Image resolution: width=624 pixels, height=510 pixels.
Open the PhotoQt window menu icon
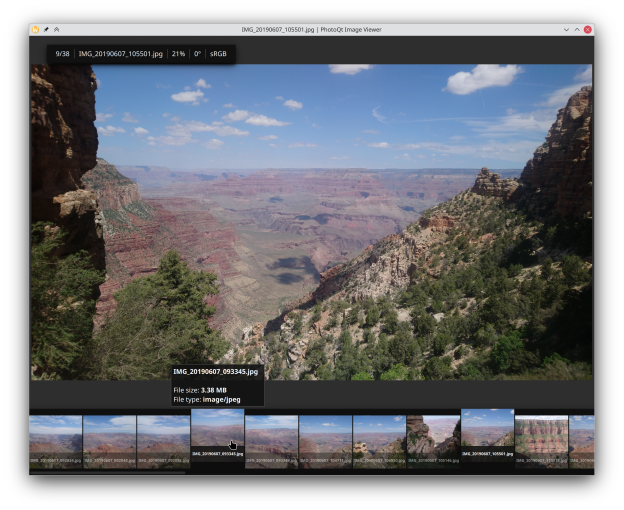(x=36, y=30)
